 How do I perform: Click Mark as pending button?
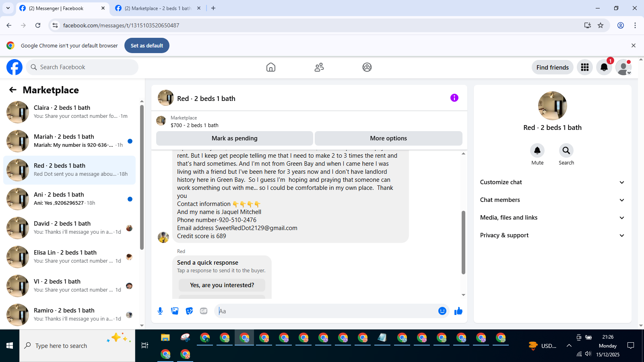coord(235,138)
